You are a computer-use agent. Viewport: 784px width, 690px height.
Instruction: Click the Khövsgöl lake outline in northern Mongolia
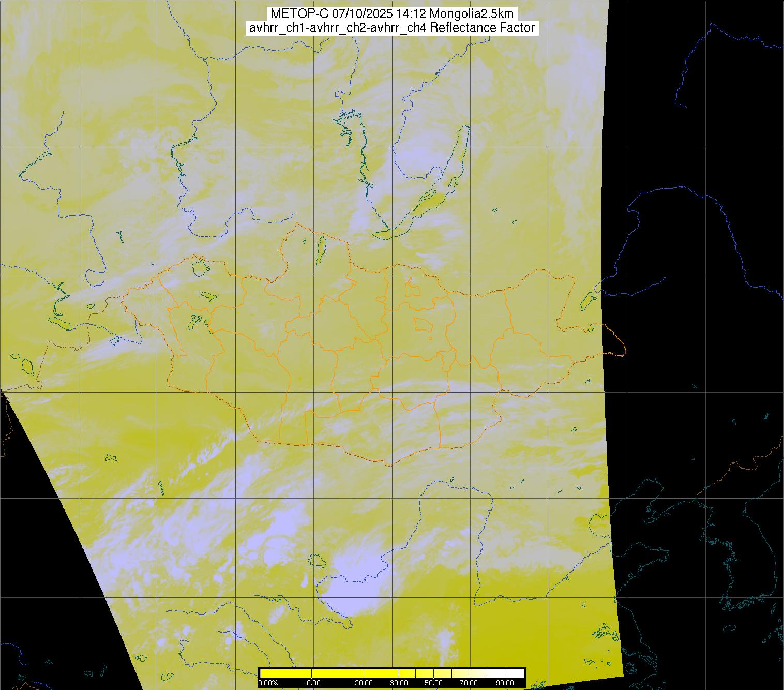(x=321, y=248)
